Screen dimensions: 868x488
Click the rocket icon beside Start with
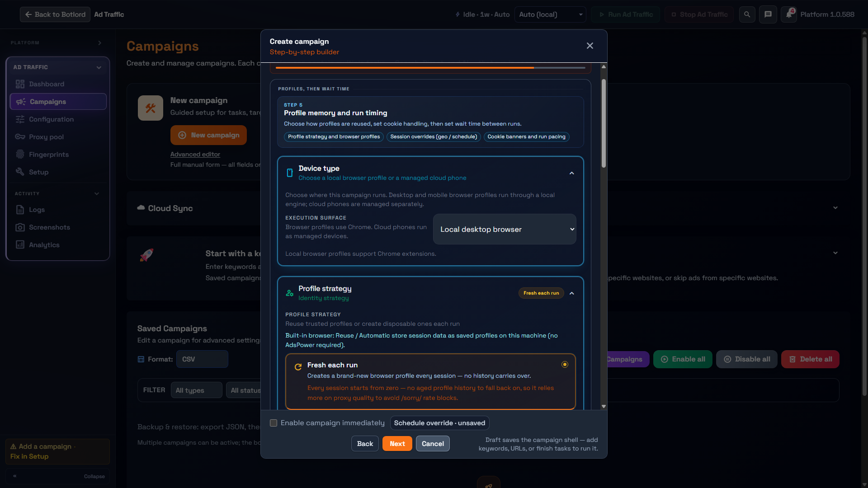146,255
